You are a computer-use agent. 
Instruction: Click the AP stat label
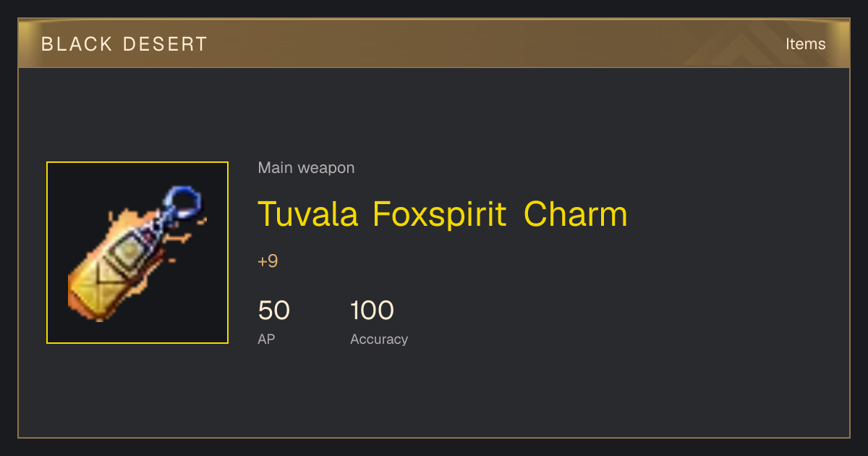pos(266,339)
